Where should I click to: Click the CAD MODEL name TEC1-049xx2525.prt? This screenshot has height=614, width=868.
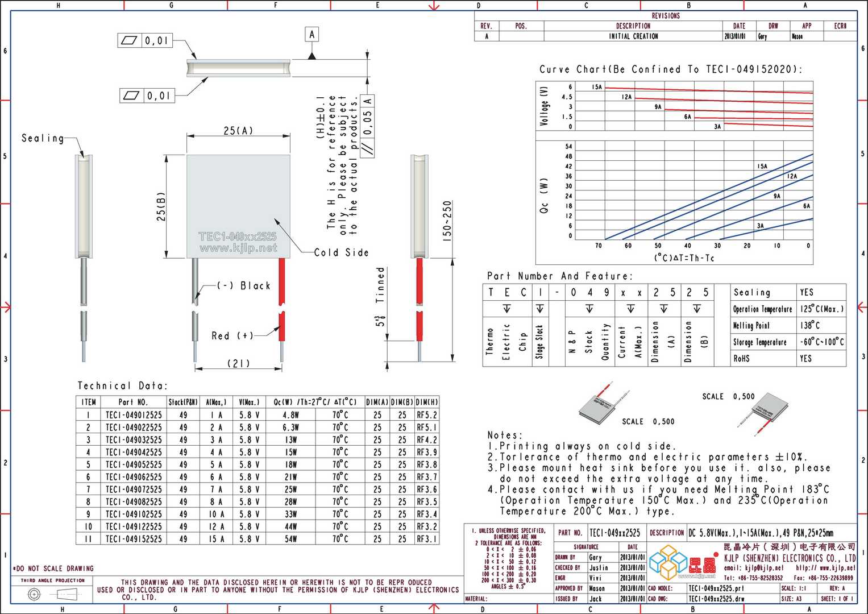716,588
